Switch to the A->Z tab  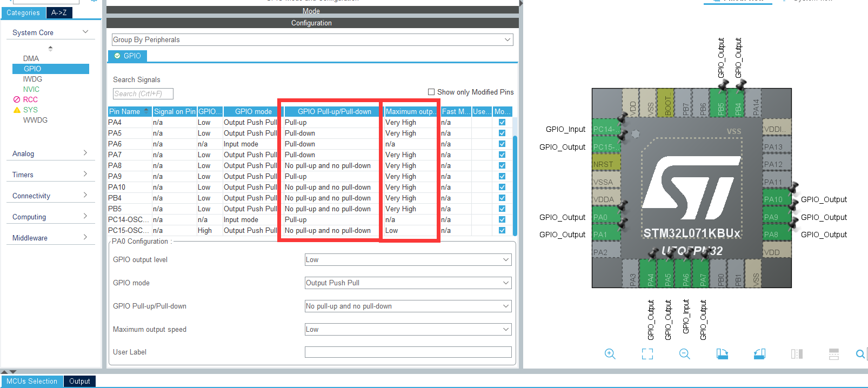pyautogui.click(x=59, y=13)
